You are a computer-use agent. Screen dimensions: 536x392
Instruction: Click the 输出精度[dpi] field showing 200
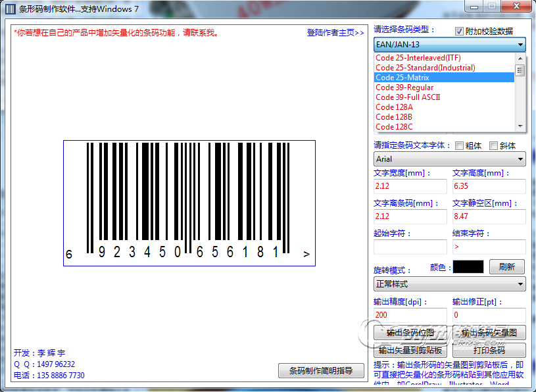[x=410, y=315]
